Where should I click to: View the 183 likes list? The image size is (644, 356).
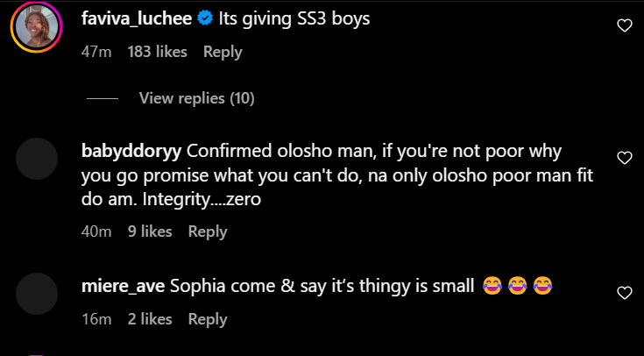tap(158, 52)
